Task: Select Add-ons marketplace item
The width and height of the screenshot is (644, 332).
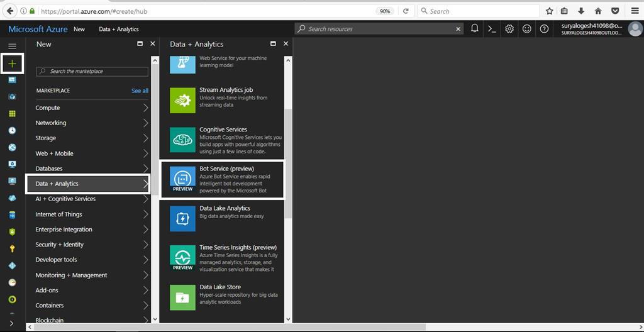Action: (x=88, y=290)
